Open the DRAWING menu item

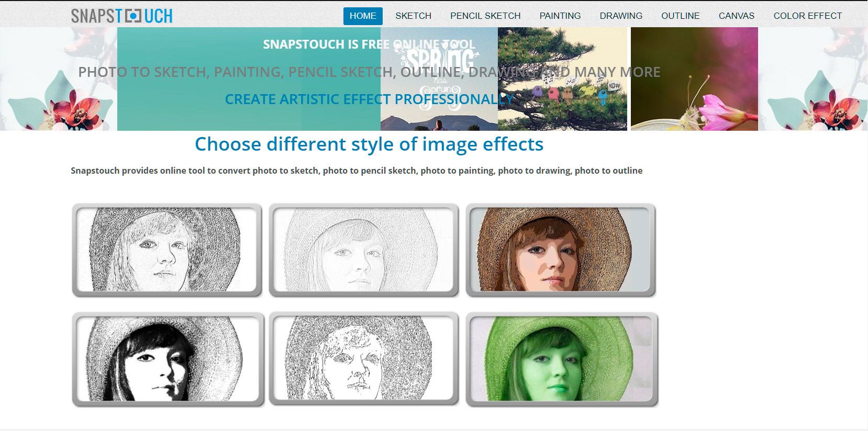(621, 16)
